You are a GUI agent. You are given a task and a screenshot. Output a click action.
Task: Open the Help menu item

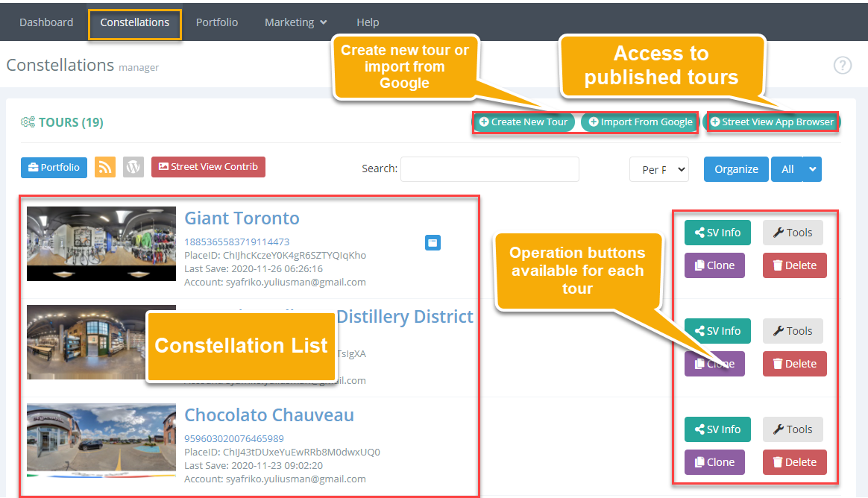tap(368, 22)
